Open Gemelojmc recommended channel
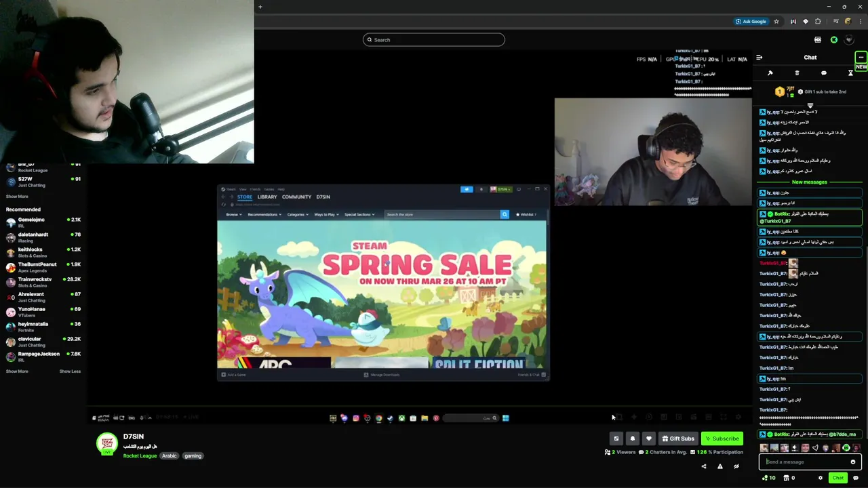This screenshot has width=868, height=488. coord(43,222)
